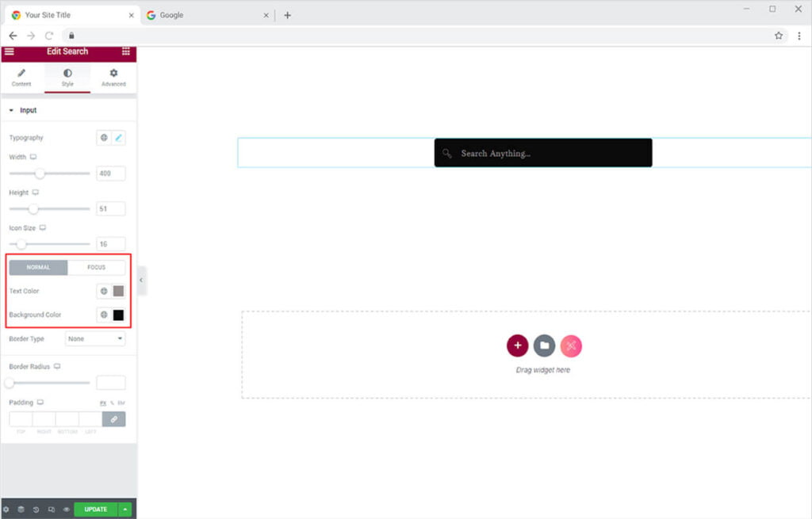Open page settings gear in bottom toolbar
Viewport: 812px width, 519px height.
pyautogui.click(x=6, y=509)
